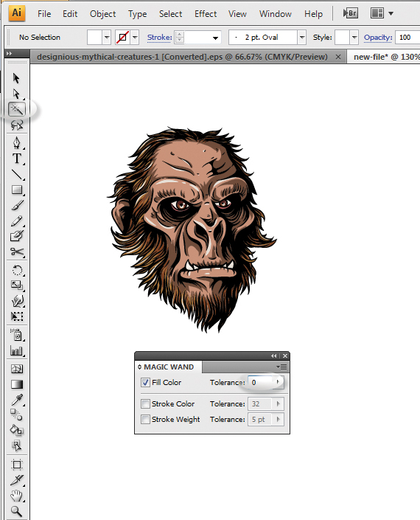Enable the Stroke Color checkbox
The image size is (420, 520).
145,404
